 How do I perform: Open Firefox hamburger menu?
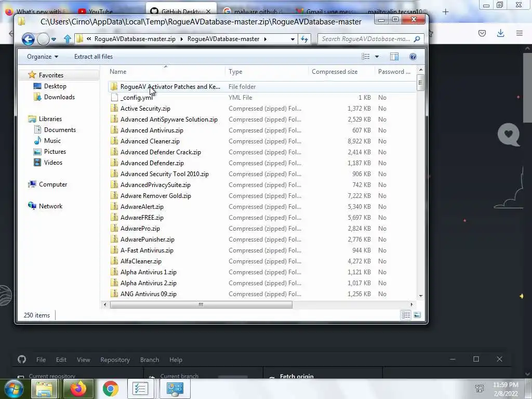pyautogui.click(x=519, y=33)
